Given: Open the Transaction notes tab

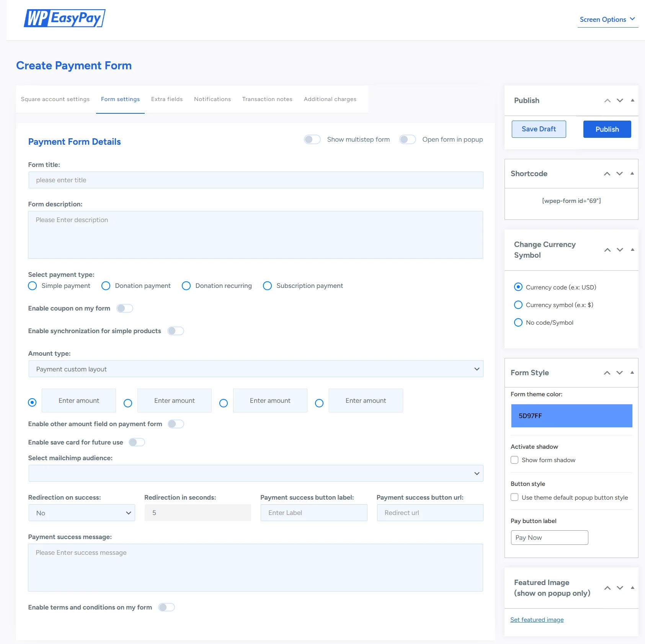Looking at the screenshot, I should [267, 99].
